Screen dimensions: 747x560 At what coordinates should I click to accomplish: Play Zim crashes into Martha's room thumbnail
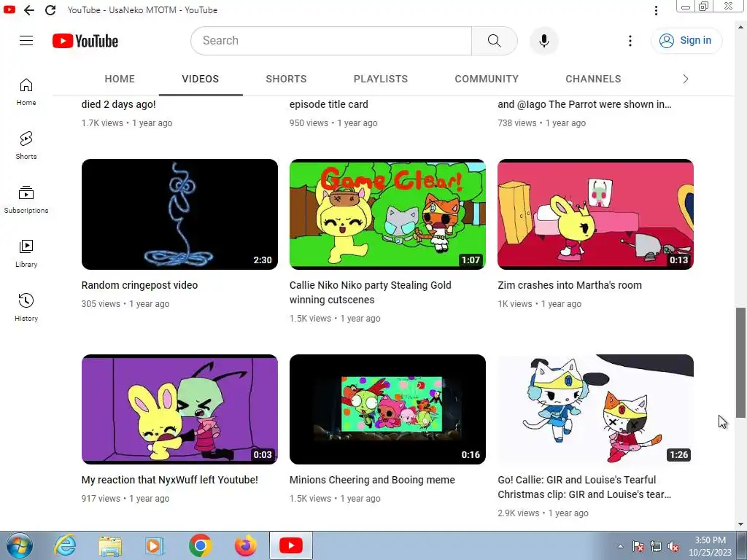595,214
